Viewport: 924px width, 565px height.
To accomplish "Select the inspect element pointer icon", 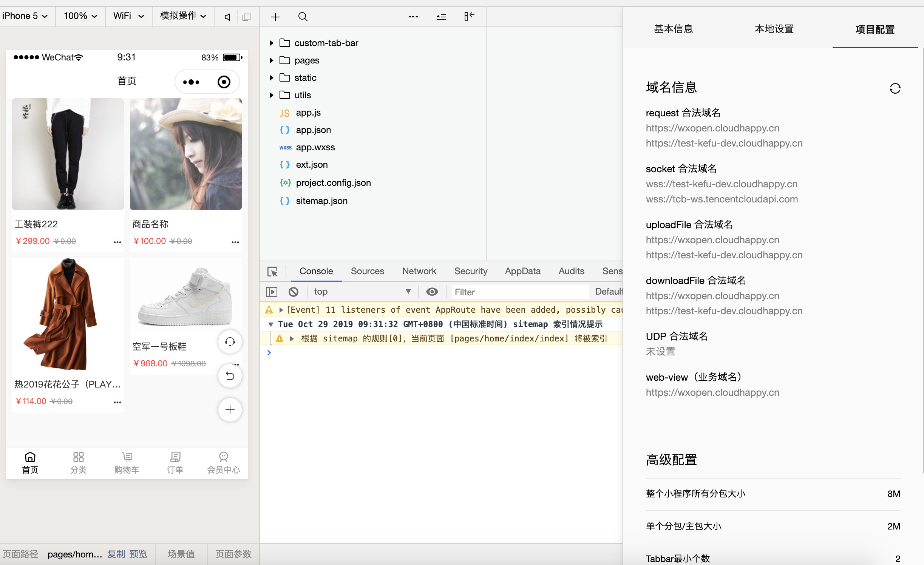I will tap(272, 272).
